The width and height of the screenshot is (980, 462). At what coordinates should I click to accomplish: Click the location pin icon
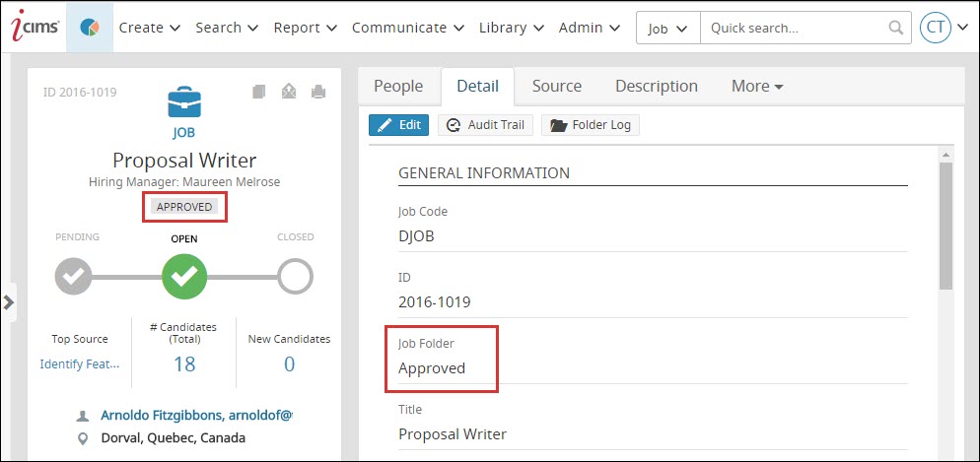(82, 438)
